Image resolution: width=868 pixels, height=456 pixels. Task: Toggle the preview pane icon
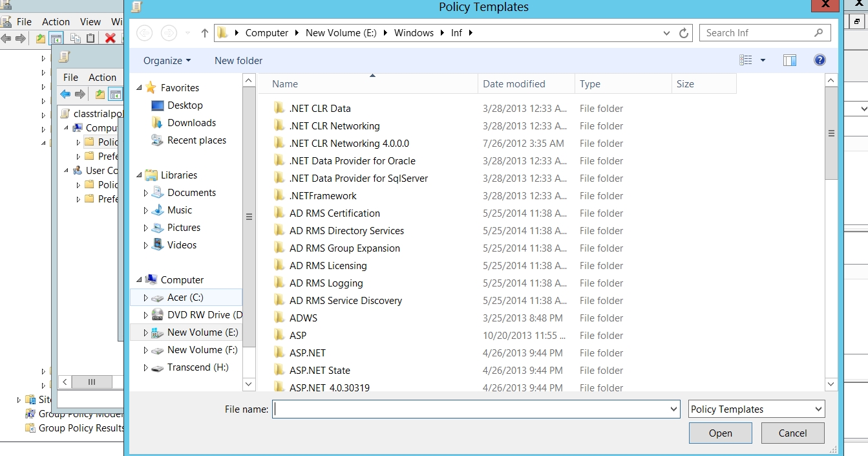pos(789,60)
